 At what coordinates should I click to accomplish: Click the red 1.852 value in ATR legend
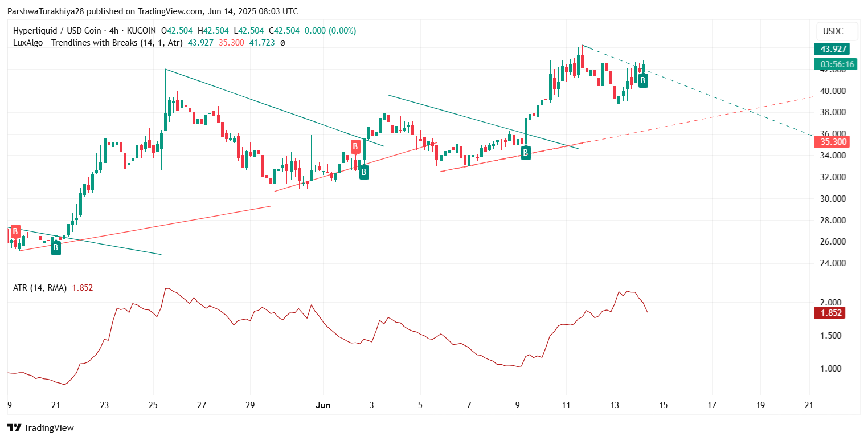[x=82, y=288]
